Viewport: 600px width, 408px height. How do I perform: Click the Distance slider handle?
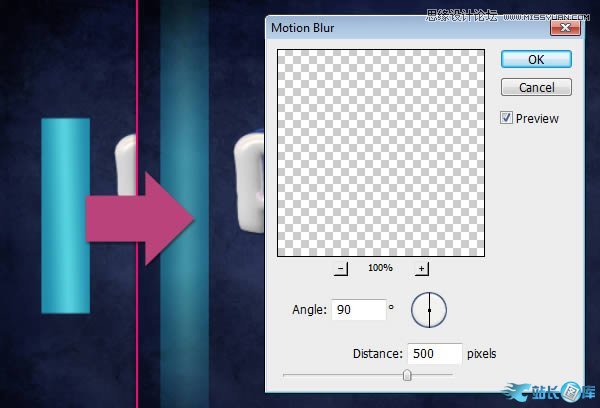click(407, 375)
